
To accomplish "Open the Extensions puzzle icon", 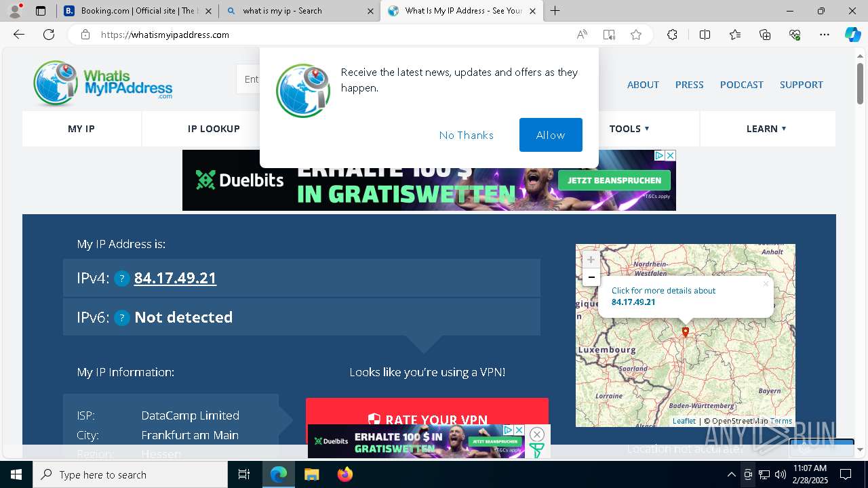I will (x=672, y=35).
